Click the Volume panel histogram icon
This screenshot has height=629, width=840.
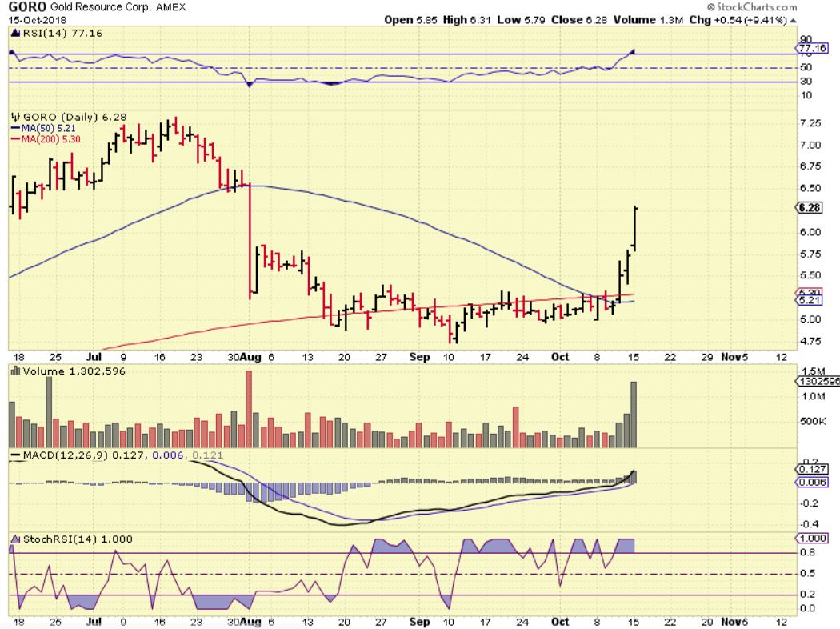coord(15,371)
